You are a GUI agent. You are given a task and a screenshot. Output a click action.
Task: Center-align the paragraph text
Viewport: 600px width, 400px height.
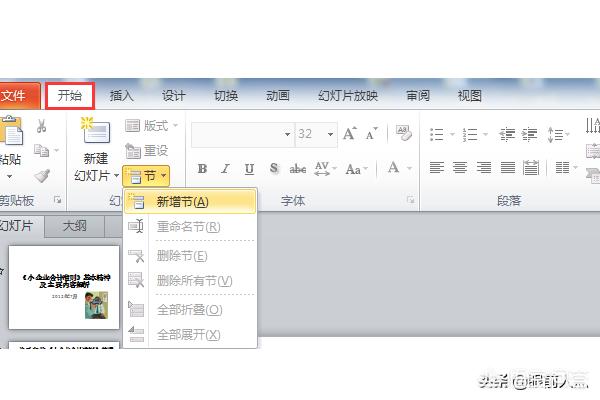click(461, 168)
